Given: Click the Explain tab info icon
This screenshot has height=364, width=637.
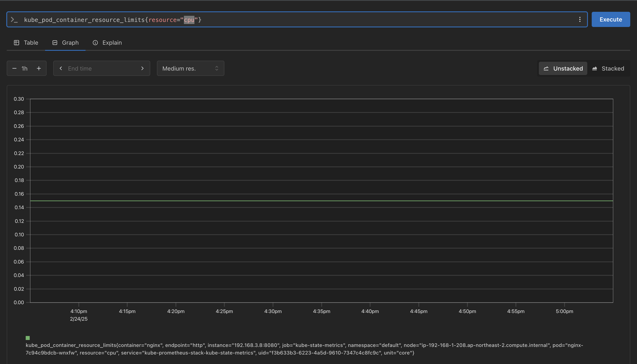Looking at the screenshot, I should click(95, 43).
